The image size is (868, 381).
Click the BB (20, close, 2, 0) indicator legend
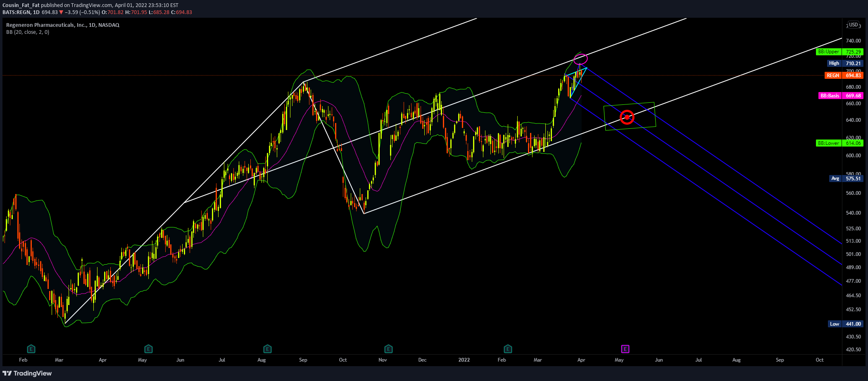click(x=28, y=32)
